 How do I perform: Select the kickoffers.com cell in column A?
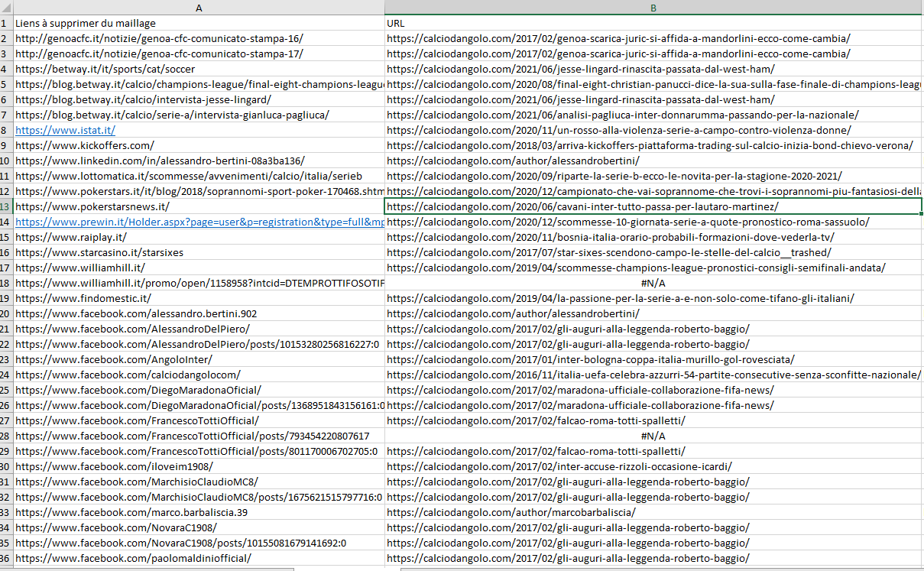(85, 145)
